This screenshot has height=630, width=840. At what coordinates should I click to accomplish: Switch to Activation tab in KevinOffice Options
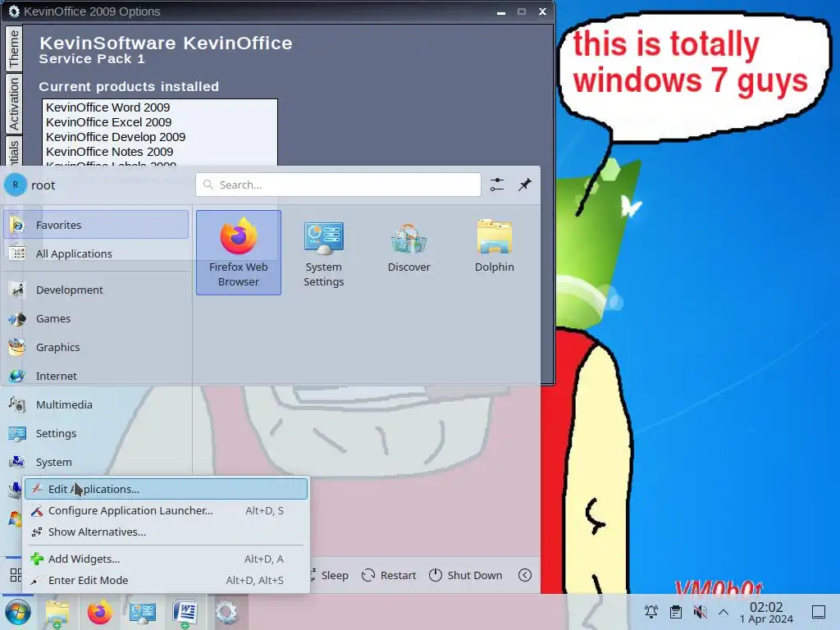[x=14, y=103]
